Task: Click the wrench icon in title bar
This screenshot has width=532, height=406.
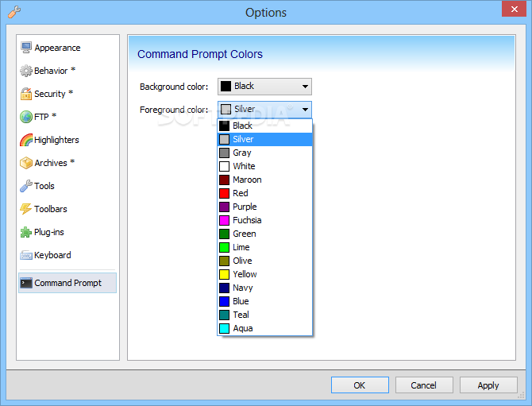Action: tap(14, 12)
